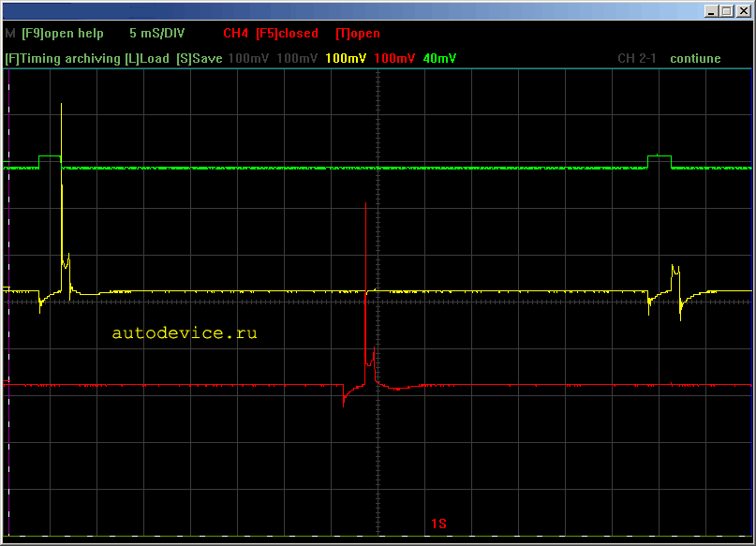Viewport: 756px width, 546px height.
Task: Click the [L]Load command
Action: click(147, 59)
